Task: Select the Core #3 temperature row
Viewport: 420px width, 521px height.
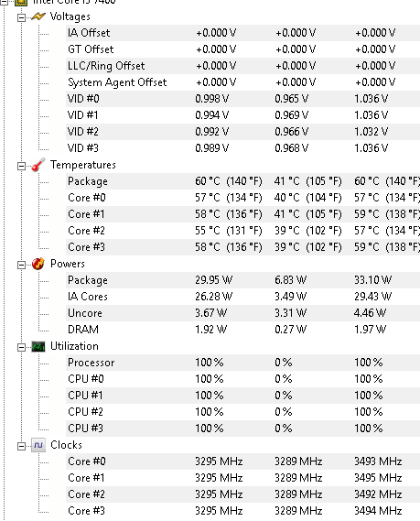Action: coord(242,247)
